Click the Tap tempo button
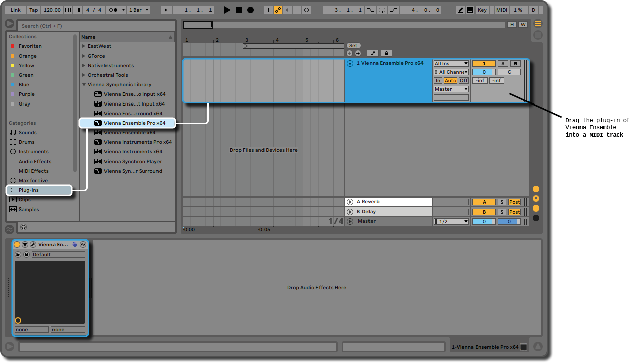This screenshot has width=633, height=364. coord(34,10)
